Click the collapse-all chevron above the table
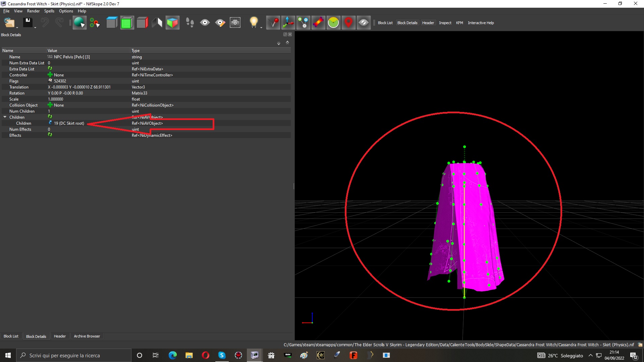This screenshot has width=644, height=362. pyautogui.click(x=287, y=43)
